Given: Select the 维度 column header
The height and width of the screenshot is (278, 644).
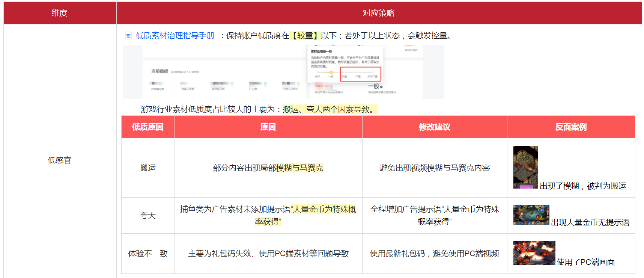Looking at the screenshot, I should (x=60, y=13).
